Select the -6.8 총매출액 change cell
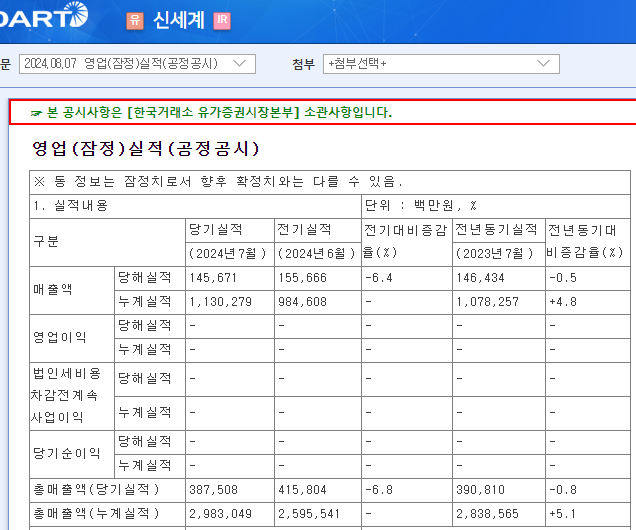Screen dimensions: 636x530 407,490
